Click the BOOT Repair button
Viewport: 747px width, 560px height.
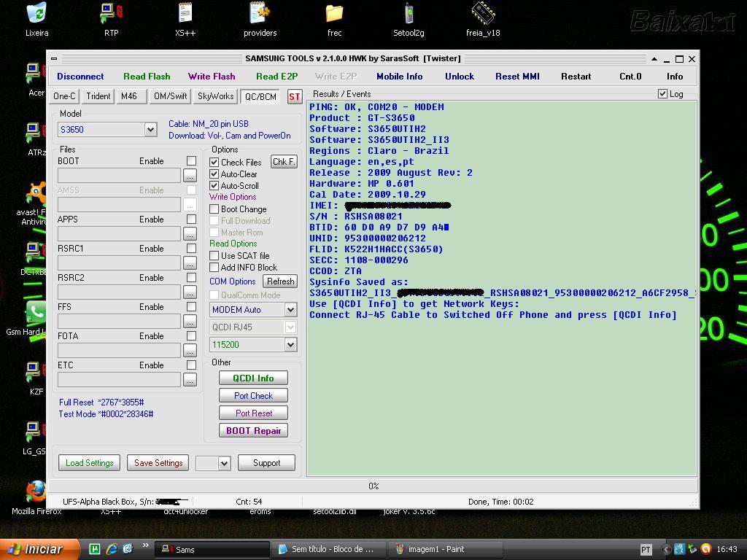pyautogui.click(x=253, y=431)
